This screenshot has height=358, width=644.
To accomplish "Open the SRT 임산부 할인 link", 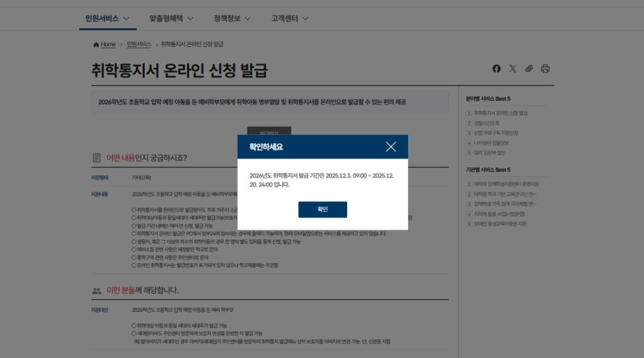I will [489, 153].
